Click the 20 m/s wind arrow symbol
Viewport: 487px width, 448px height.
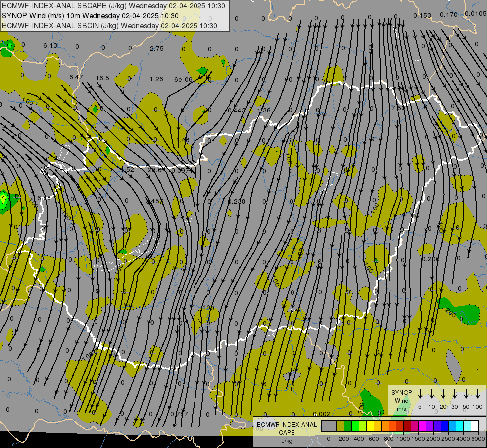click(443, 393)
